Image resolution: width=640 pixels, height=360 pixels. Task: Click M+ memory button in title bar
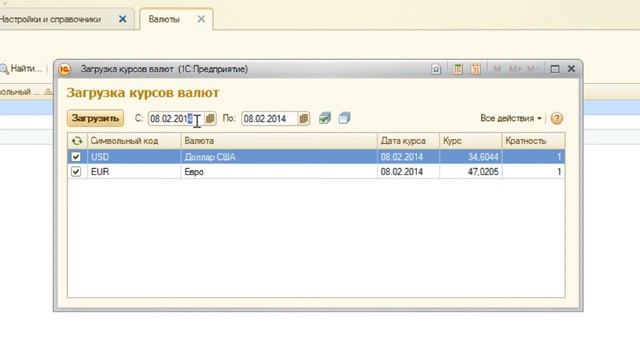pyautogui.click(x=515, y=69)
